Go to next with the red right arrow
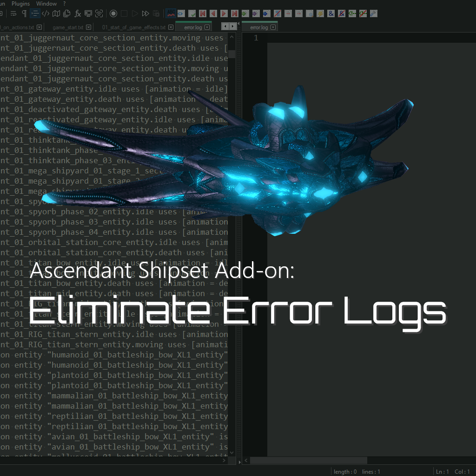Viewport: 476px width, 476px height. tap(224, 13)
